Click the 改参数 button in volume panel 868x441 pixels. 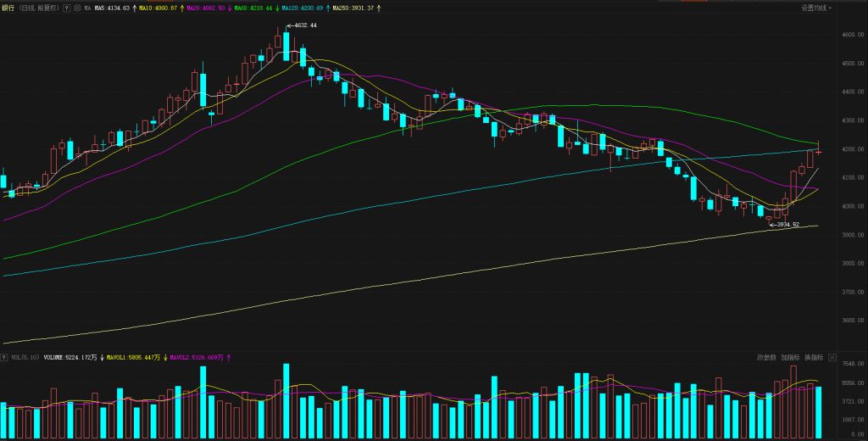point(766,357)
